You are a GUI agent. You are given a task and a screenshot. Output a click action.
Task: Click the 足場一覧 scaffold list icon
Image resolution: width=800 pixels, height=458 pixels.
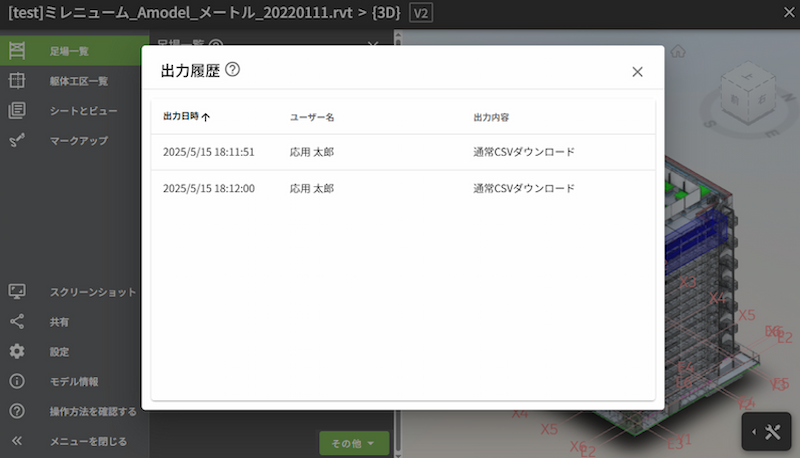17,50
